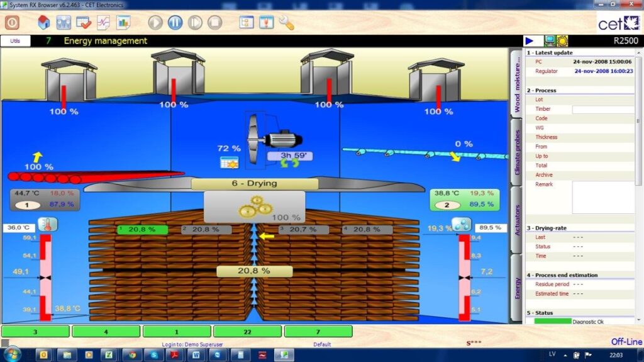Click the green computer monitor icon
Image resolution: width=644 pixels, height=362 pixels.
[550, 40]
